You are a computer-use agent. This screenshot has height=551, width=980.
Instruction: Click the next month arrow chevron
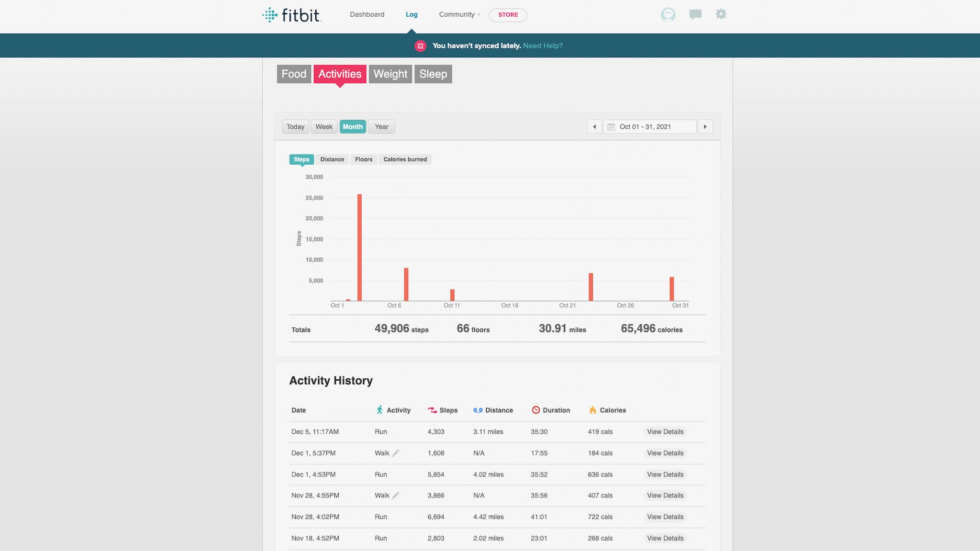[705, 126]
